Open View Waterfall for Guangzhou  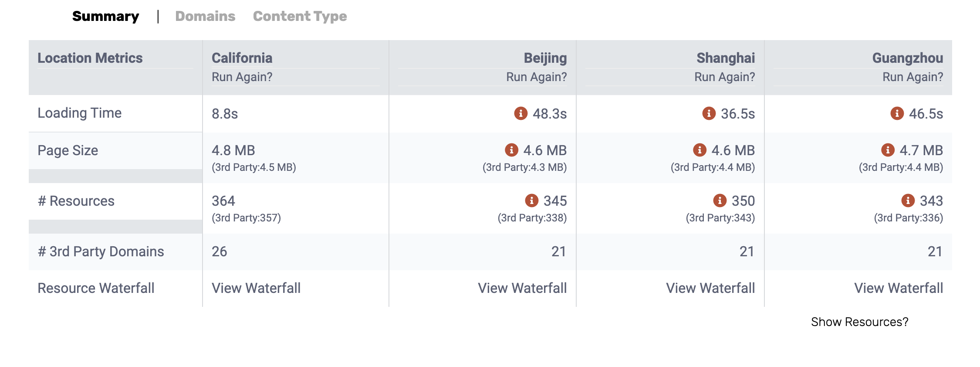tap(899, 288)
